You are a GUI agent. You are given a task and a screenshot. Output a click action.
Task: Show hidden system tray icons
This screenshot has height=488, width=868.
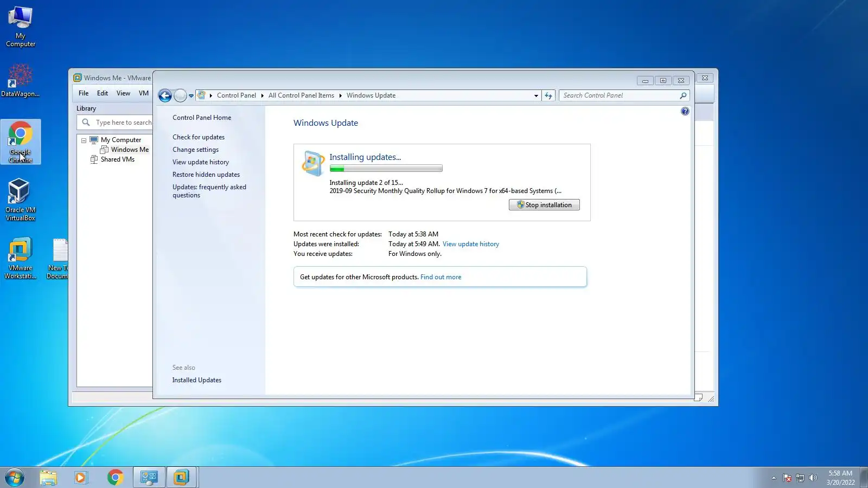coord(774,478)
